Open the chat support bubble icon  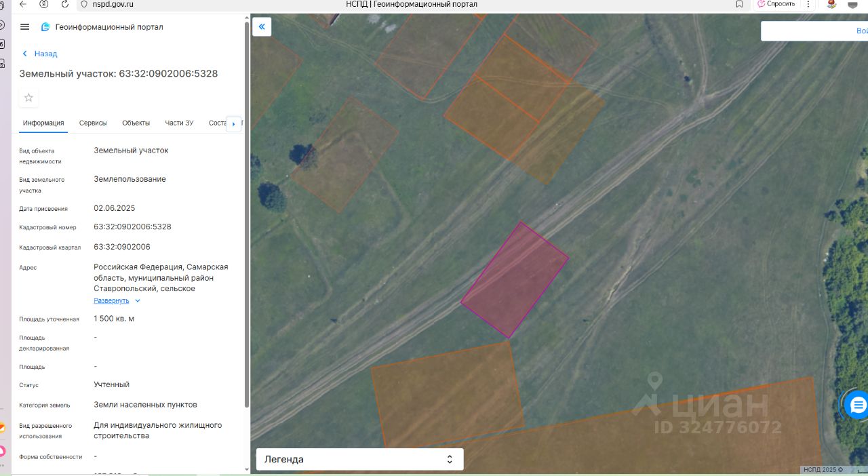857,405
